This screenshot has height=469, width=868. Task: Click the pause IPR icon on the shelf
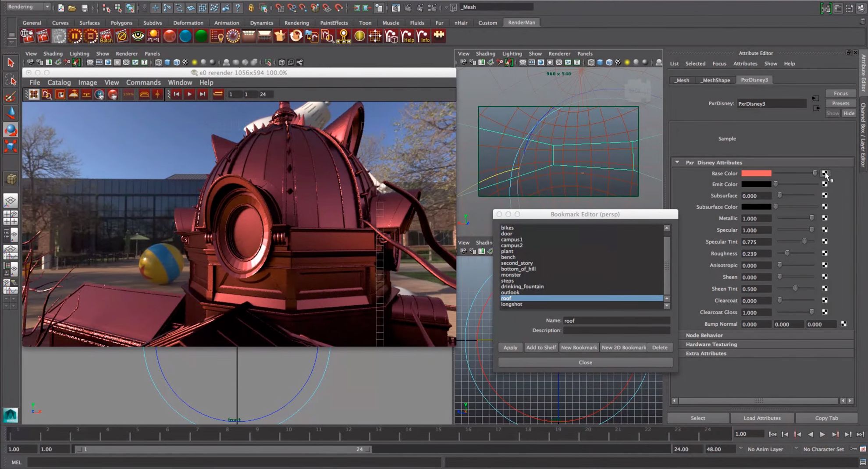point(75,36)
